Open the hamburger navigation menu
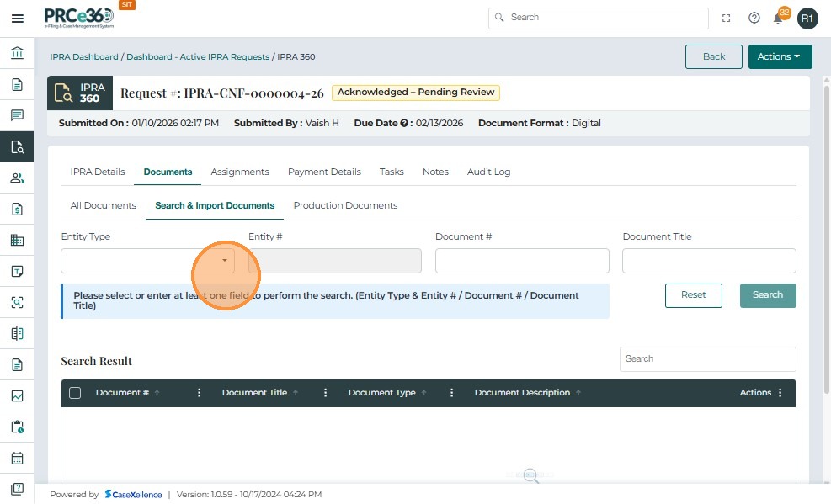The width and height of the screenshot is (831, 504). tap(18, 19)
